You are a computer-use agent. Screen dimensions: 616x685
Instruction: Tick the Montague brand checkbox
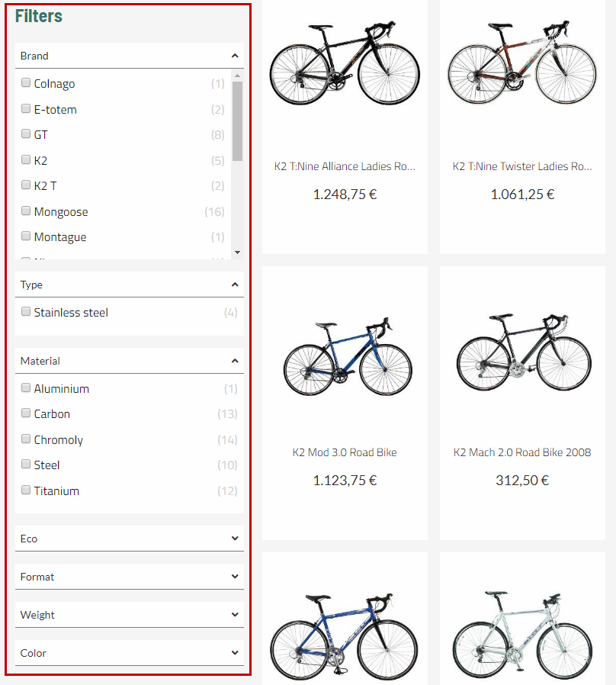[26, 236]
